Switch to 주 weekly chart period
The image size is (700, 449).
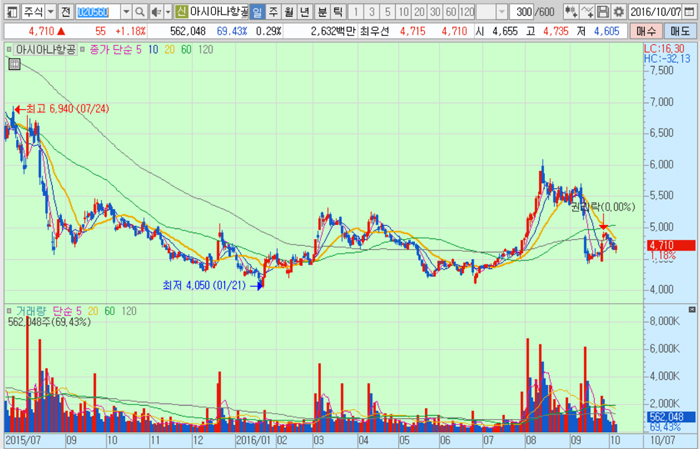(x=273, y=12)
